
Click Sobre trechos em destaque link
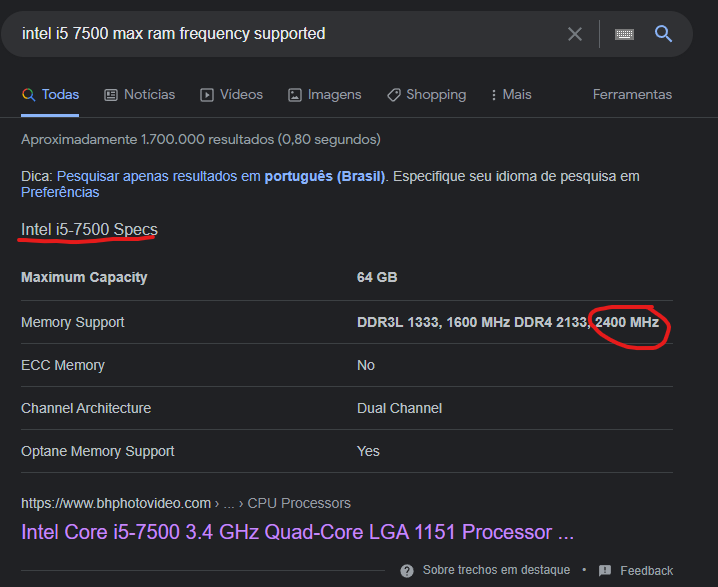(x=496, y=570)
